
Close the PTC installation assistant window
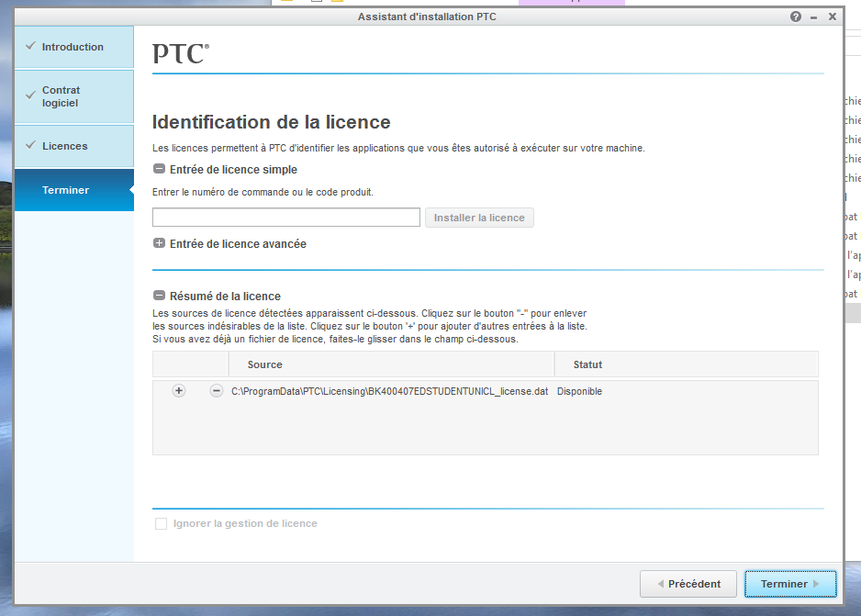tap(833, 17)
